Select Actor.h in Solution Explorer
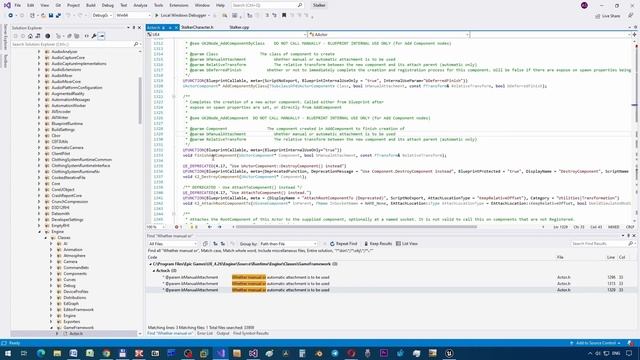This screenshot has height=360, width=640. (x=76, y=333)
